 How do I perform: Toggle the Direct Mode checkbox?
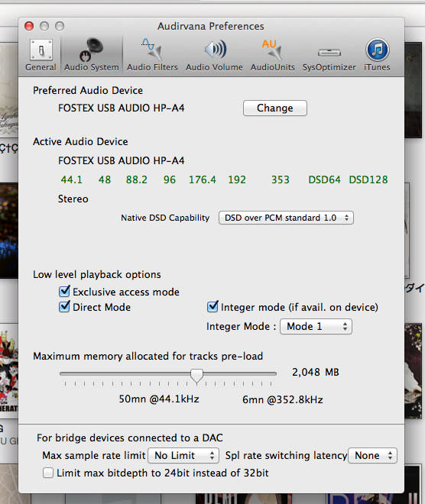(64, 307)
